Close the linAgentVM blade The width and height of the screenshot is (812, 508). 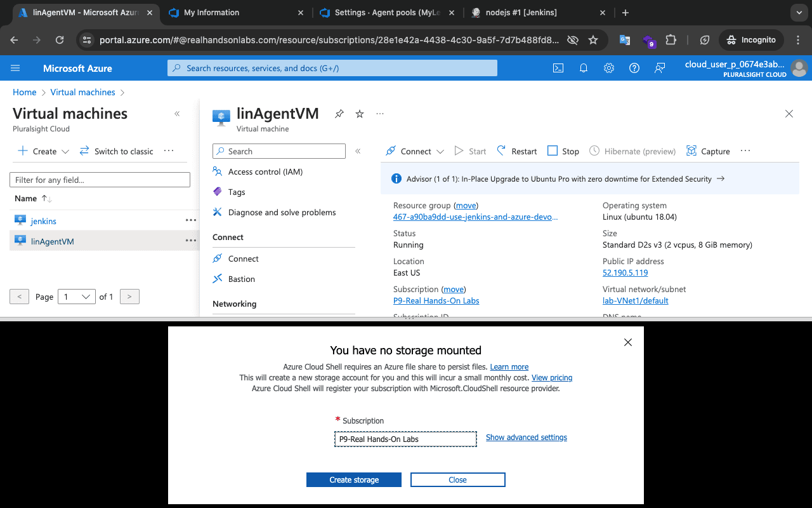pyautogui.click(x=789, y=114)
